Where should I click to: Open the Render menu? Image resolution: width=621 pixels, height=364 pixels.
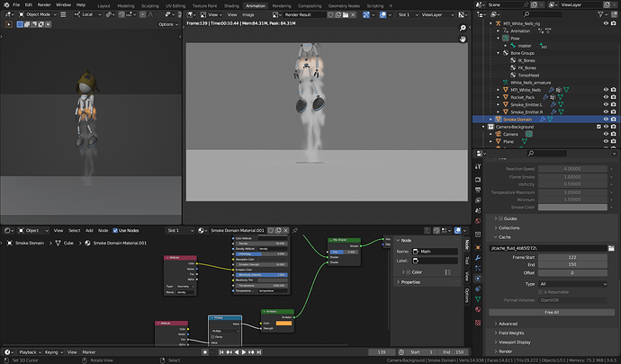[x=44, y=4]
